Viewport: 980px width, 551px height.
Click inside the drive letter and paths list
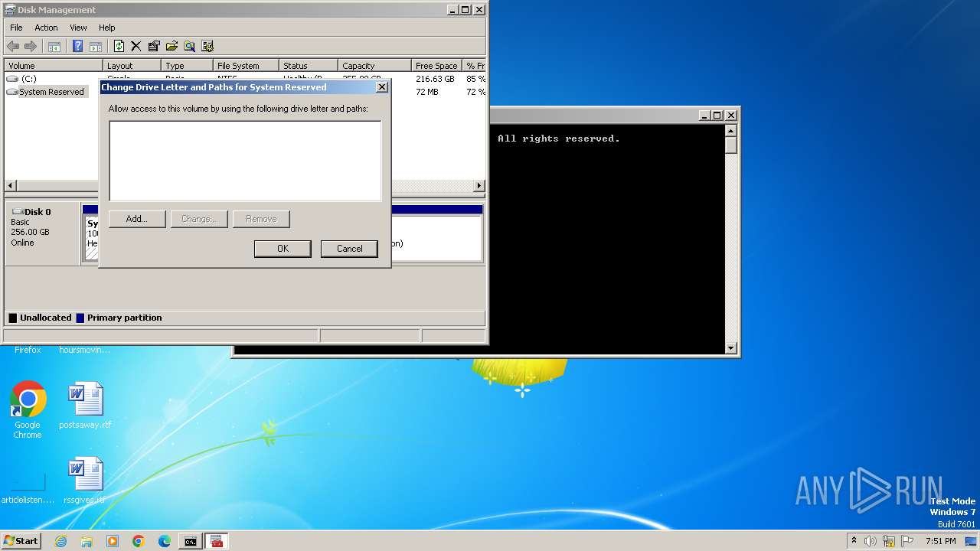(x=245, y=161)
